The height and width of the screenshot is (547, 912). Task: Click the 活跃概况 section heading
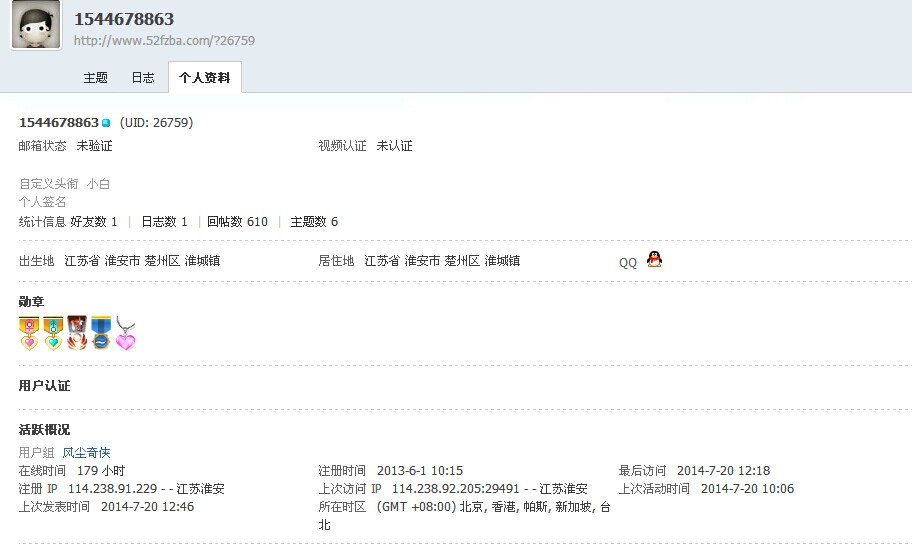tap(44, 429)
